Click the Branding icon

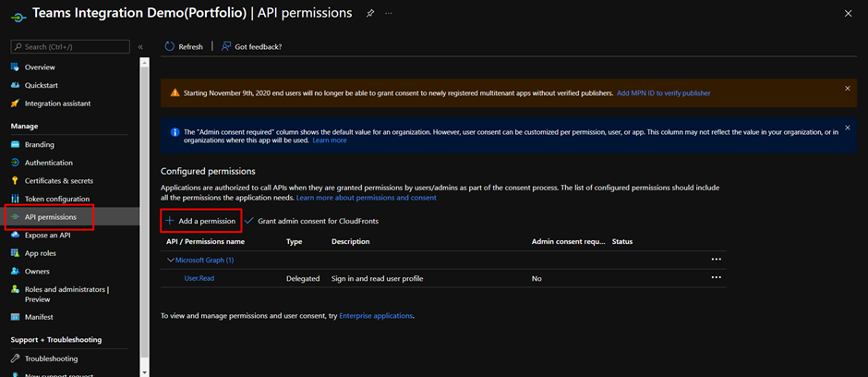click(16, 144)
